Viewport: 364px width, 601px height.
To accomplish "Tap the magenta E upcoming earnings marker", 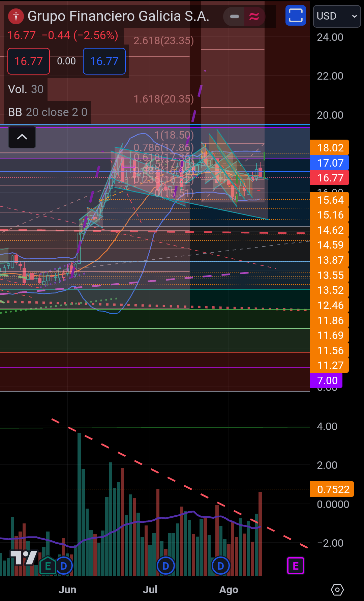I will [296, 566].
